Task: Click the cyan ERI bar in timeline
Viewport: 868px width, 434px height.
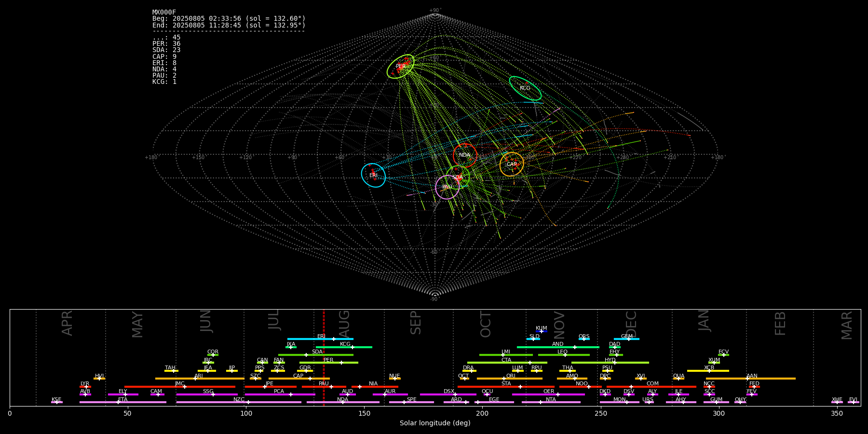Action: 320,339
